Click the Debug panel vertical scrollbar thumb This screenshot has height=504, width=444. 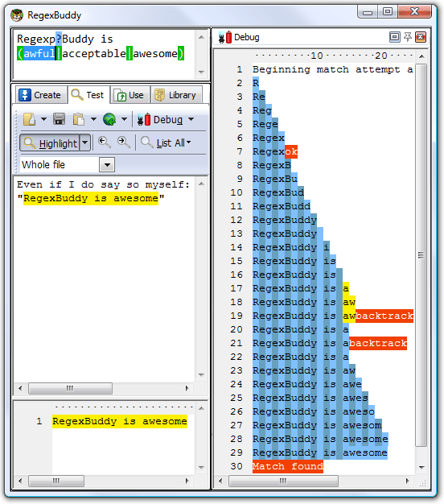421,255
